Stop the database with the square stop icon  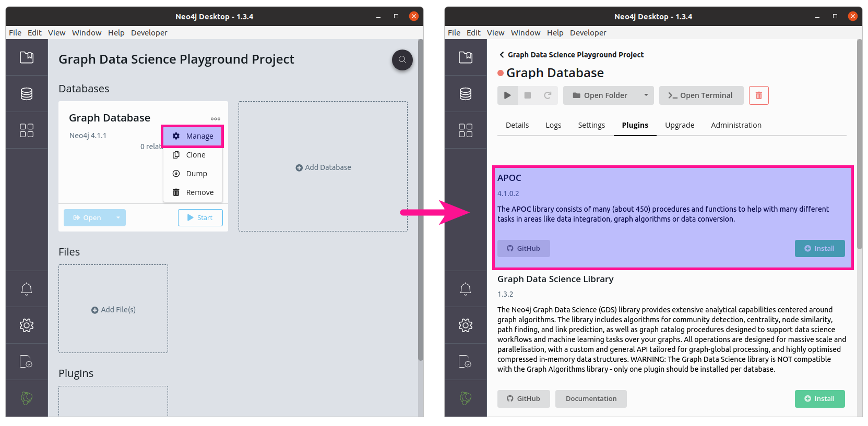[x=528, y=95]
